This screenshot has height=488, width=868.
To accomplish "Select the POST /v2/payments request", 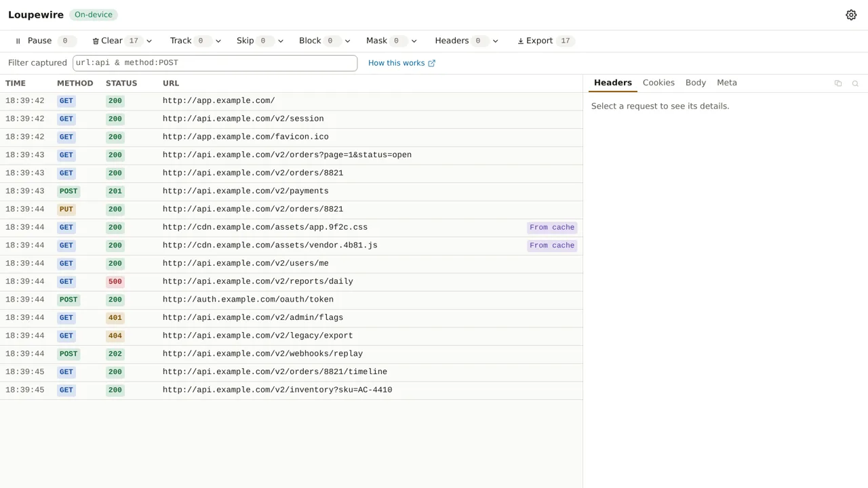I will click(291, 191).
